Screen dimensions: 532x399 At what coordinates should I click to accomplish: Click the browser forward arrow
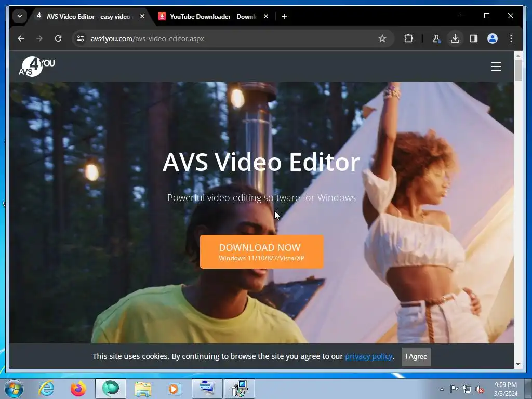[x=39, y=38]
